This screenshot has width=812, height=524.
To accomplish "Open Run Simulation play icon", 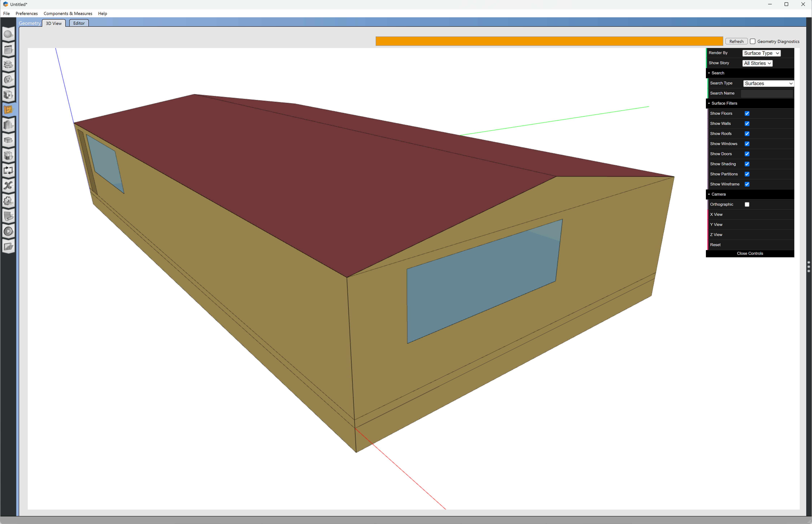I will (8, 231).
